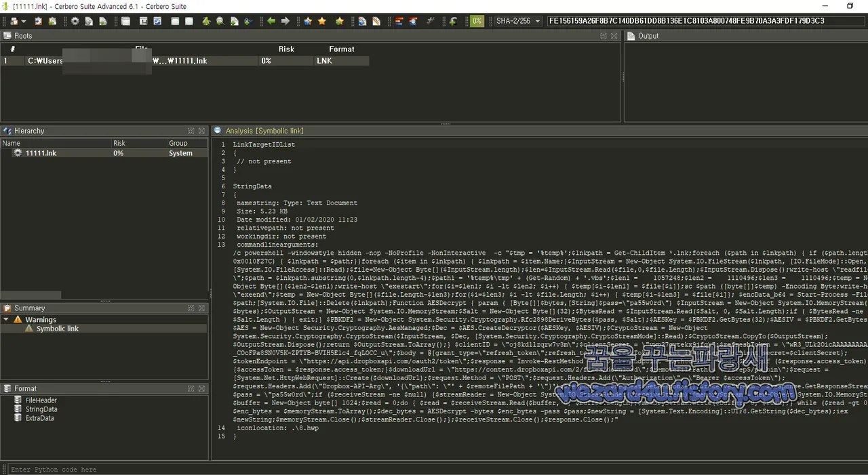Close the Hierarchy panel

coord(201,131)
